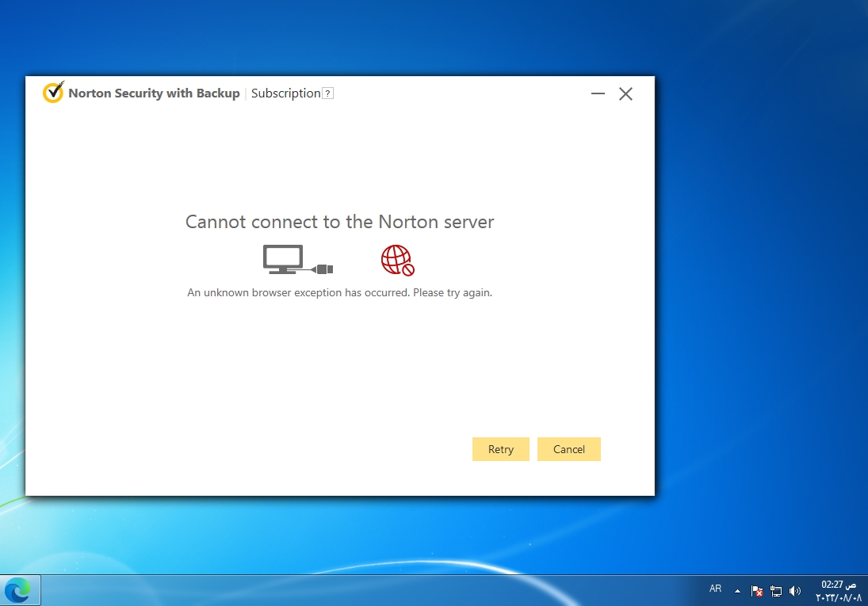This screenshot has width=868, height=606.
Task: Click the 'Cannot connect to the Norton server' heading
Action: 339,222
